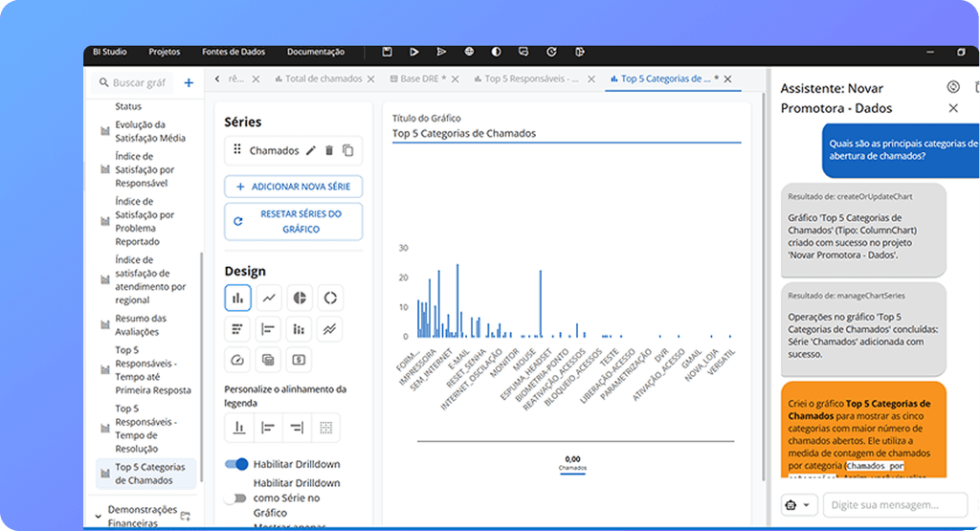Click the globe icon in the toolbar
This screenshot has width=980, height=531.
pyautogui.click(x=469, y=52)
